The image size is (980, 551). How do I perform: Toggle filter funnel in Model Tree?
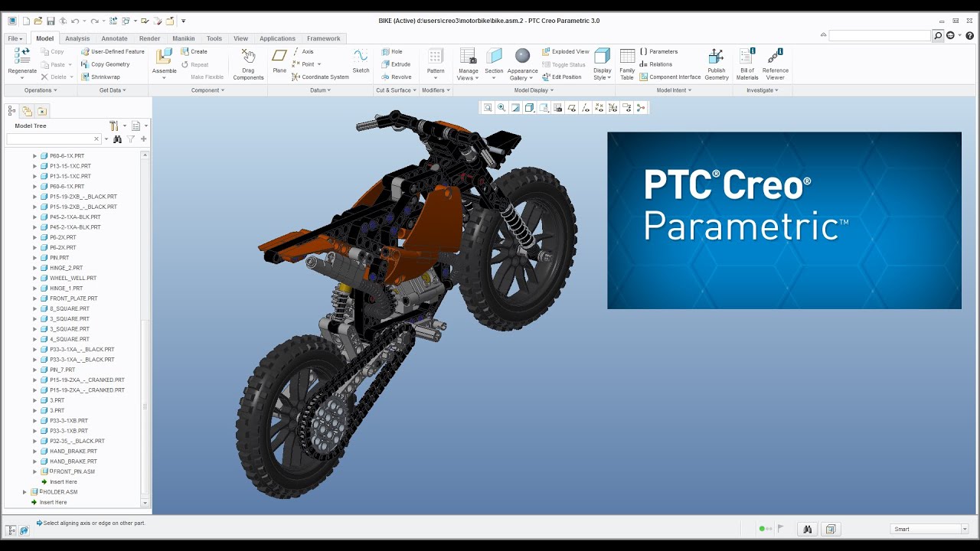pos(131,139)
